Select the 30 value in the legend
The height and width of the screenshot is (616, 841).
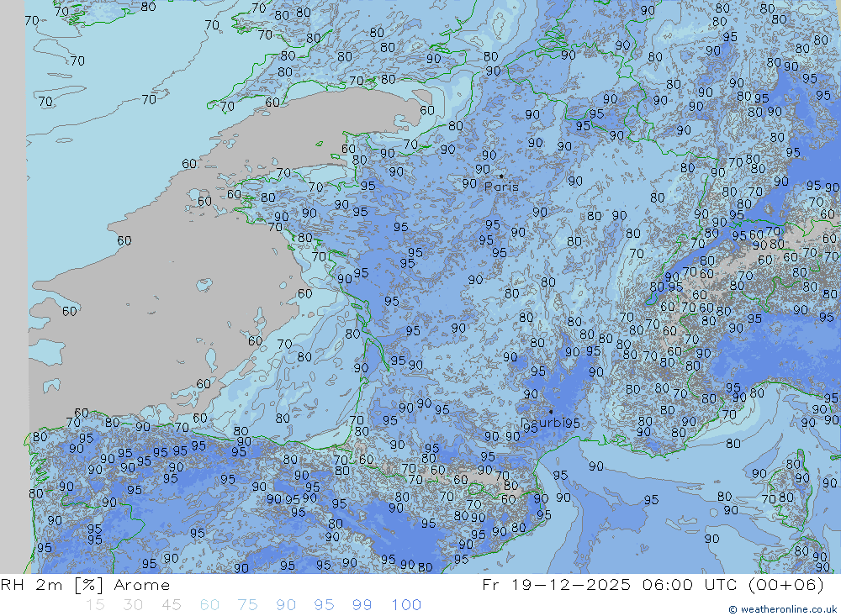[133, 605]
